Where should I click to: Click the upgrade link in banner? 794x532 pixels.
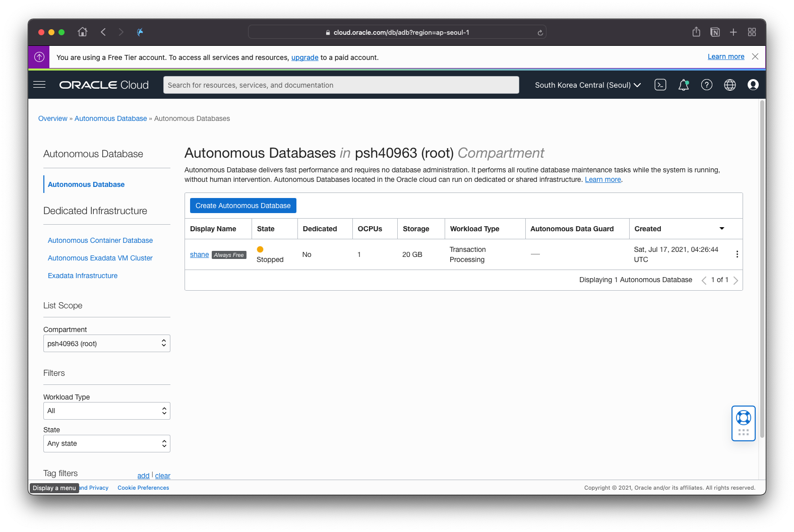[305, 57]
